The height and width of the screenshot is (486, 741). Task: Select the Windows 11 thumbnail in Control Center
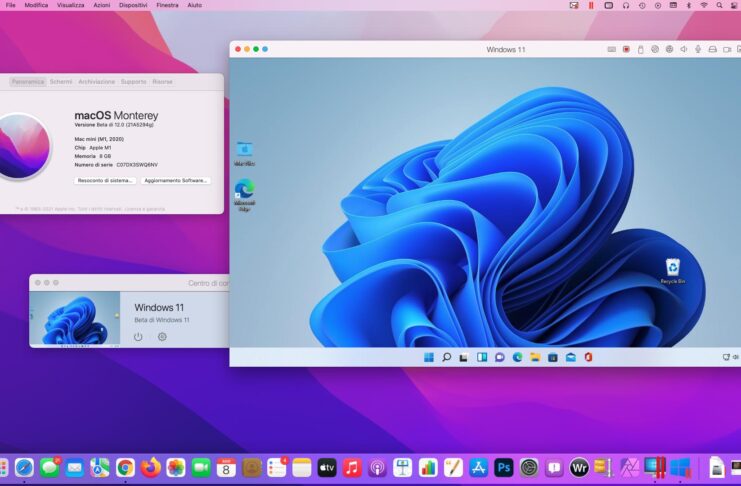tap(75, 320)
